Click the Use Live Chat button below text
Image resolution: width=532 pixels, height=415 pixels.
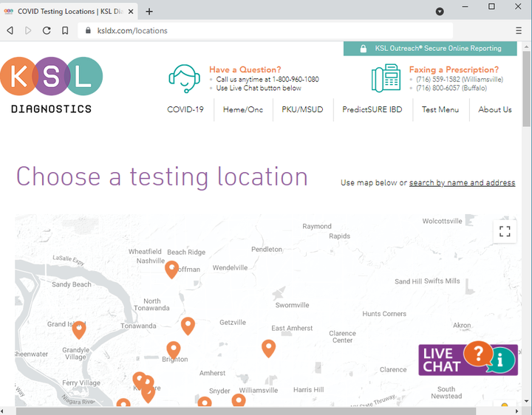tap(259, 88)
